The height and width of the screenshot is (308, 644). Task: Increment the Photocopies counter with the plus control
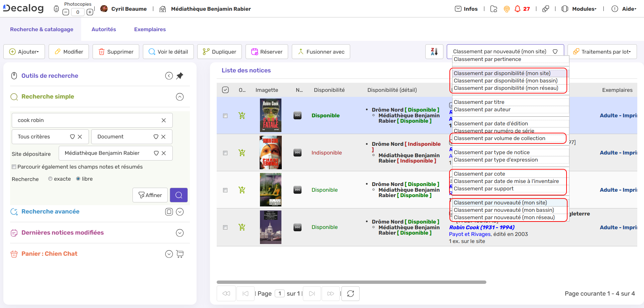(x=90, y=11)
